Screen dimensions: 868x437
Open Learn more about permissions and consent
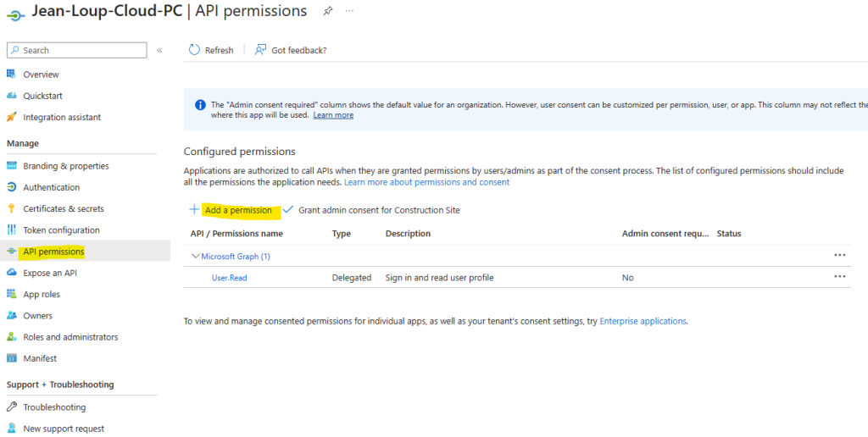(x=427, y=182)
